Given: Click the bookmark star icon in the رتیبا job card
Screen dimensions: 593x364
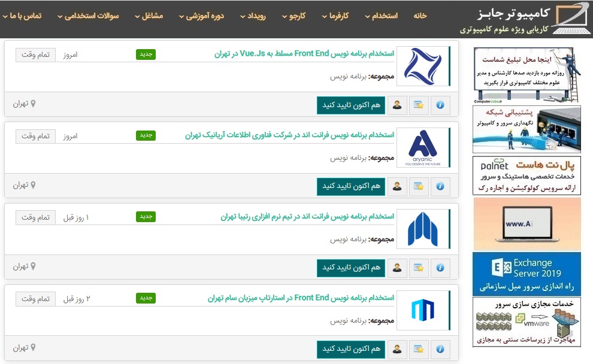Looking at the screenshot, I should coord(419,268).
